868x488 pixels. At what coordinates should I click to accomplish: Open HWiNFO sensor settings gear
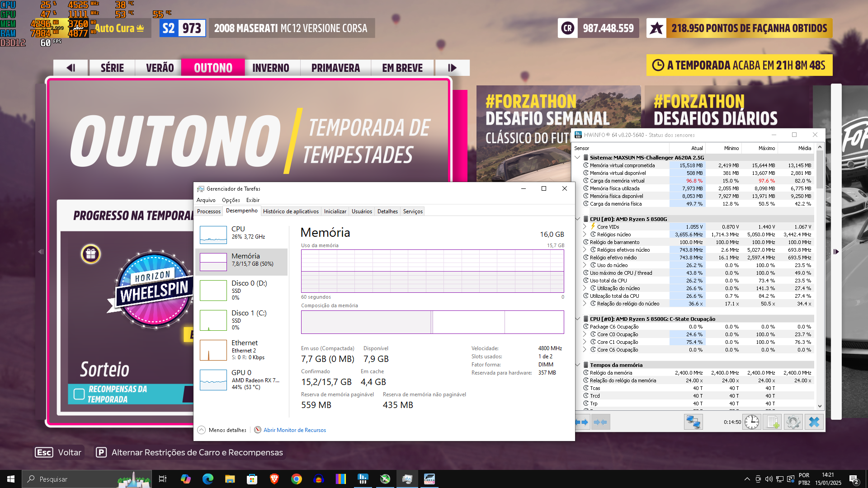[x=793, y=422]
